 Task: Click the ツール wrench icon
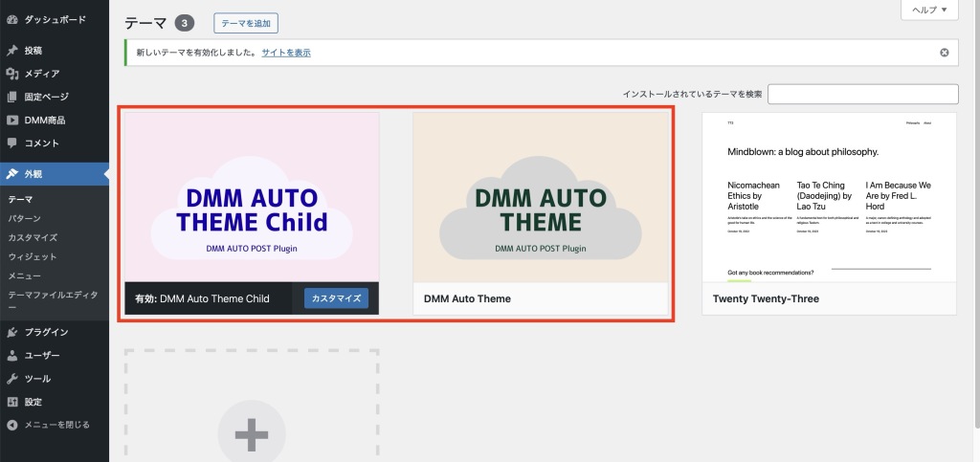(11, 379)
